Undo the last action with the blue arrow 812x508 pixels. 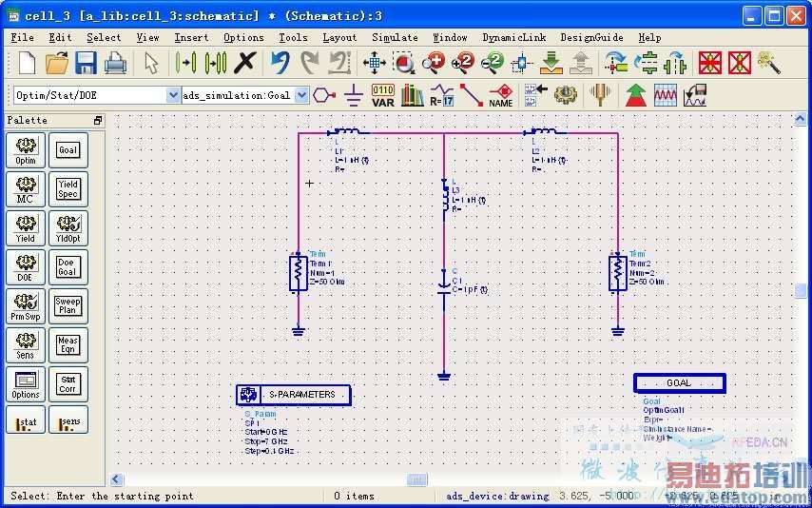pyautogui.click(x=280, y=63)
